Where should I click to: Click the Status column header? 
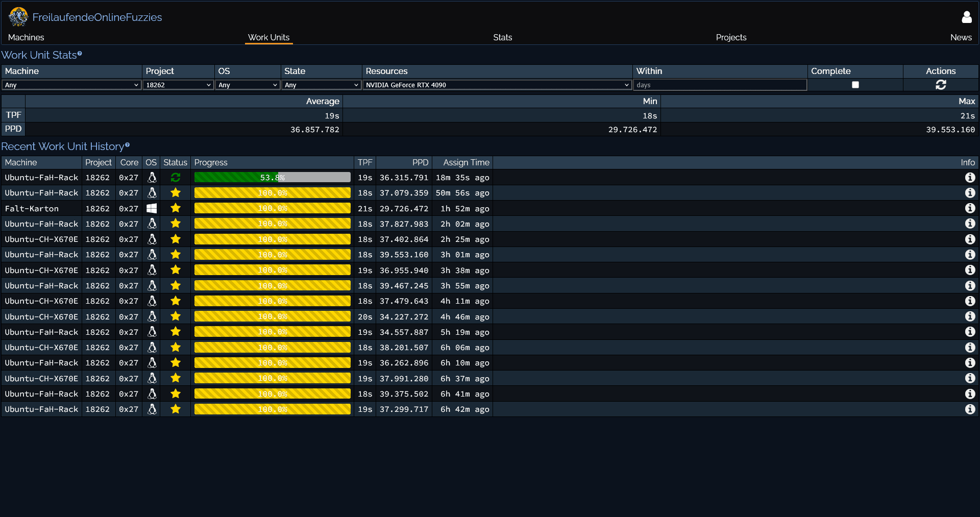click(x=175, y=162)
